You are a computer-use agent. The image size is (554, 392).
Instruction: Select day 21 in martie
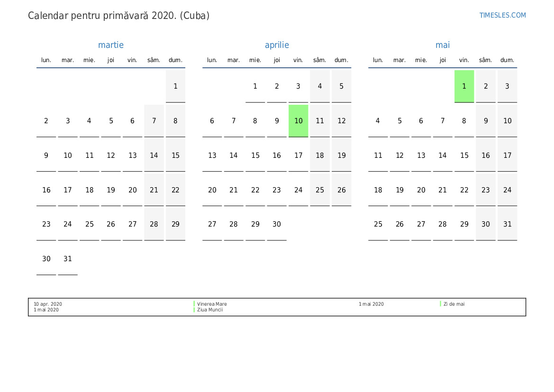[154, 190]
